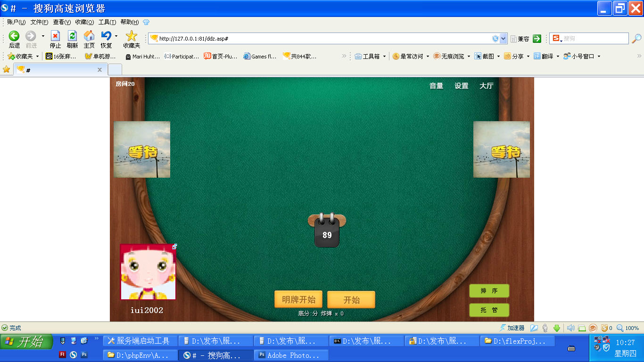Click the green download arrow in the status bar
Image resolution: width=644 pixels, height=362 pixels.
[557, 328]
